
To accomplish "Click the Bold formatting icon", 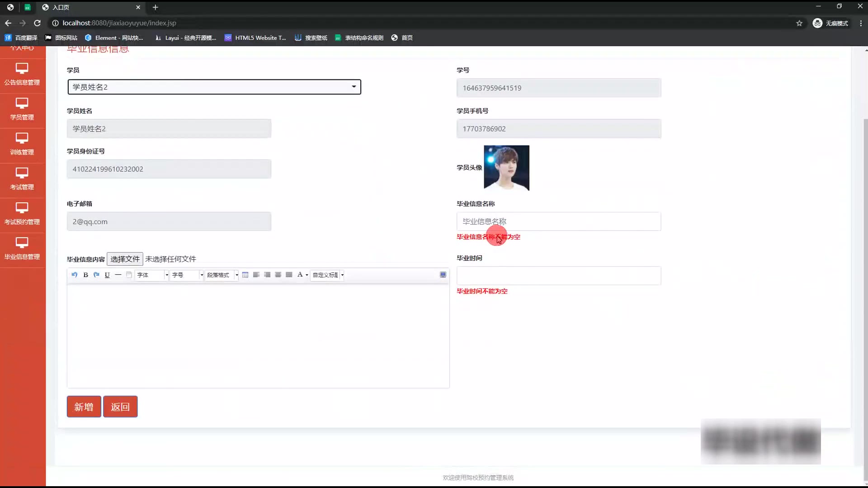I will click(85, 275).
